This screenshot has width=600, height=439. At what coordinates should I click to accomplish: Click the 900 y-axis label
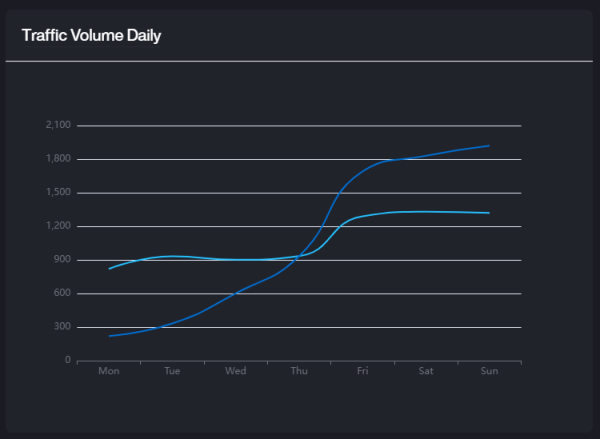[x=62, y=259]
